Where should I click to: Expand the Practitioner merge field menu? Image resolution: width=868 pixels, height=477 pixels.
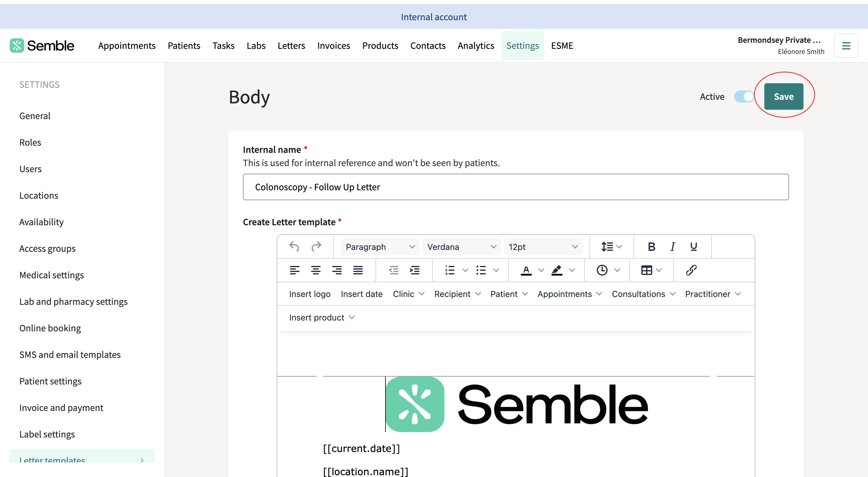coord(713,294)
